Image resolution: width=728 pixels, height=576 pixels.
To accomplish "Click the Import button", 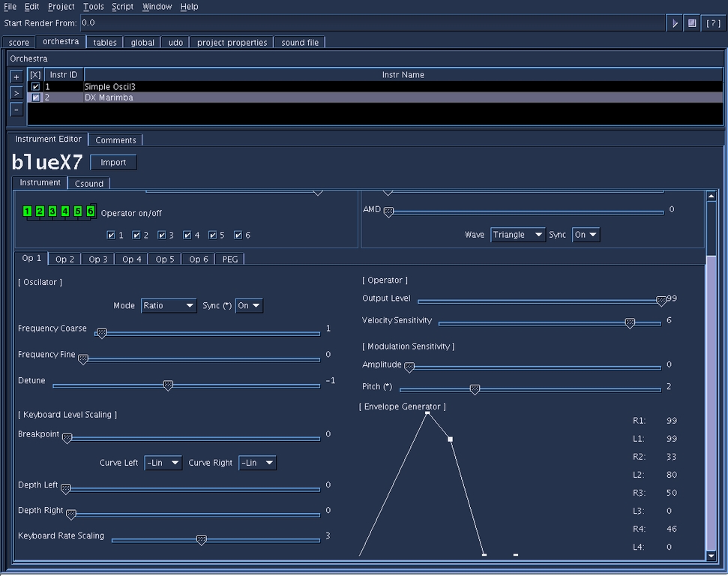I will [x=113, y=163].
